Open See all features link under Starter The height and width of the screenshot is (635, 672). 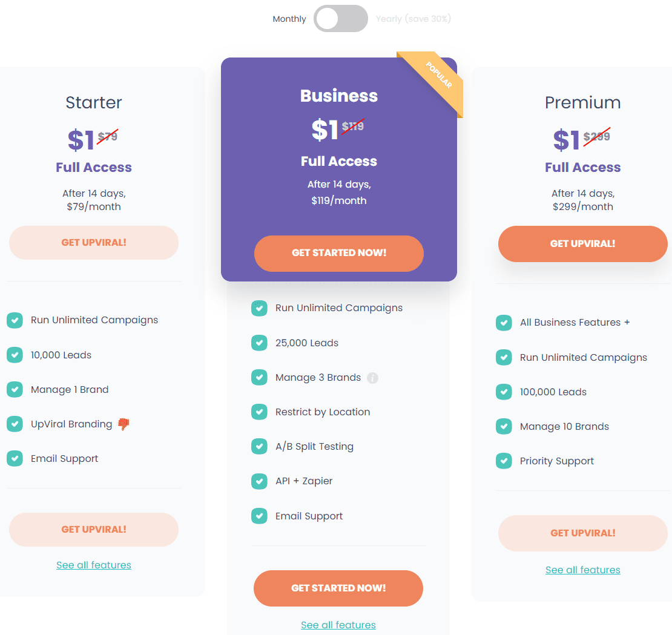(x=94, y=565)
